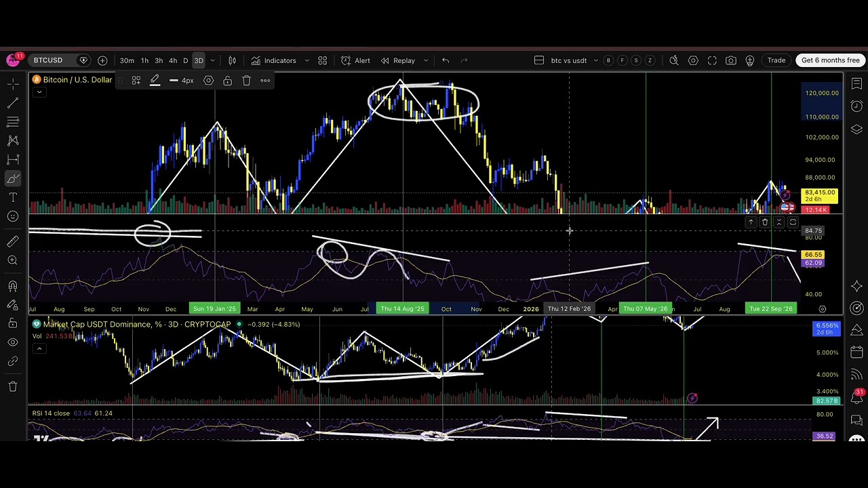Select the crosshair cursor tool
The width and height of the screenshot is (868, 488).
(x=13, y=84)
